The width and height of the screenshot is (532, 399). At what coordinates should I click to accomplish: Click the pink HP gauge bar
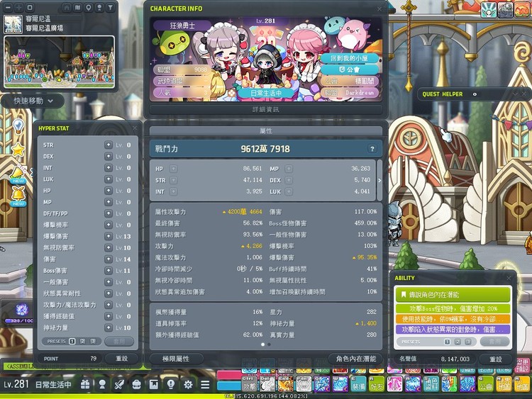[x=229, y=375]
